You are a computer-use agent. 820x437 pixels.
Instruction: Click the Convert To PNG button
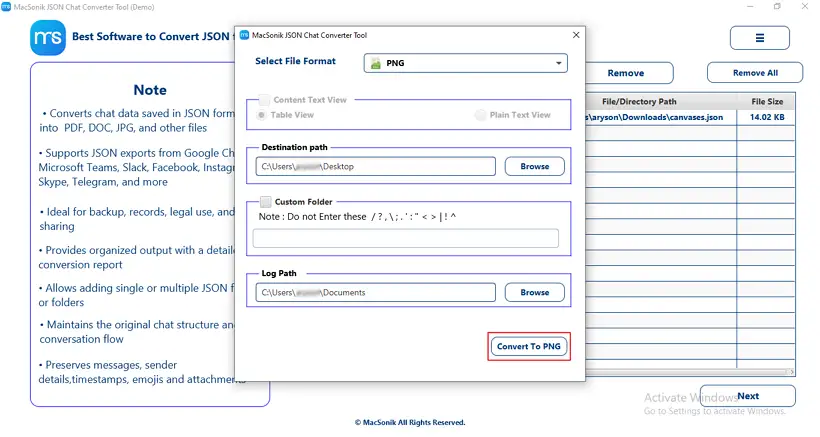[529, 347]
